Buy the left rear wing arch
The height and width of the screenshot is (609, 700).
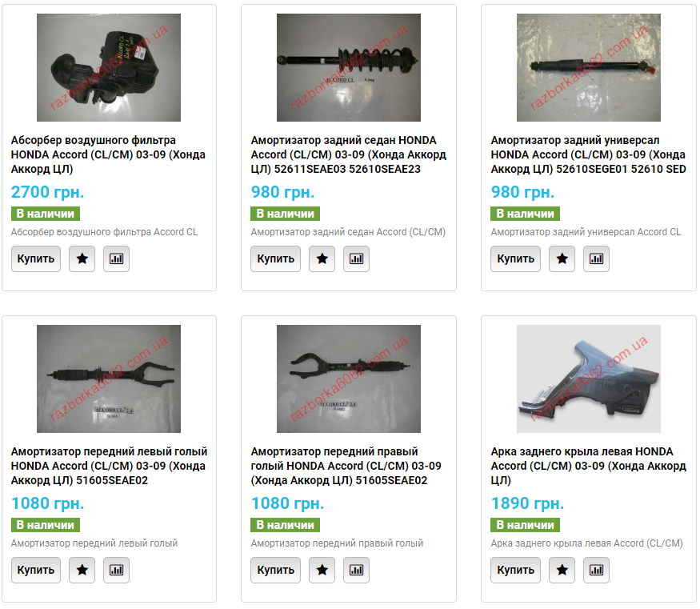[516, 570]
